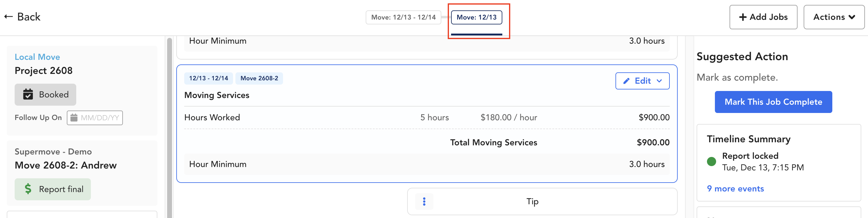Open the three-dot menu beside Tip
This screenshot has height=218, width=868.
424,202
